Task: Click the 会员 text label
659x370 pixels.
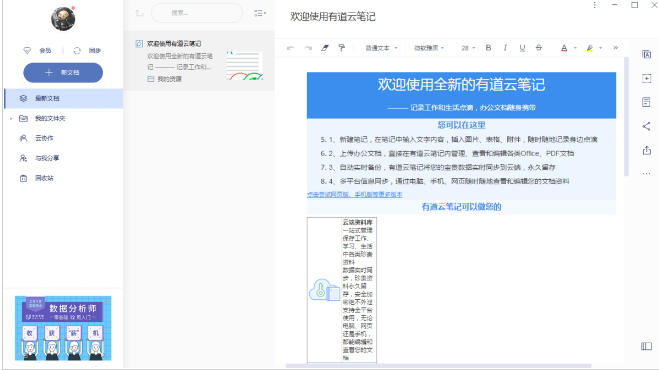Action: pyautogui.click(x=45, y=50)
